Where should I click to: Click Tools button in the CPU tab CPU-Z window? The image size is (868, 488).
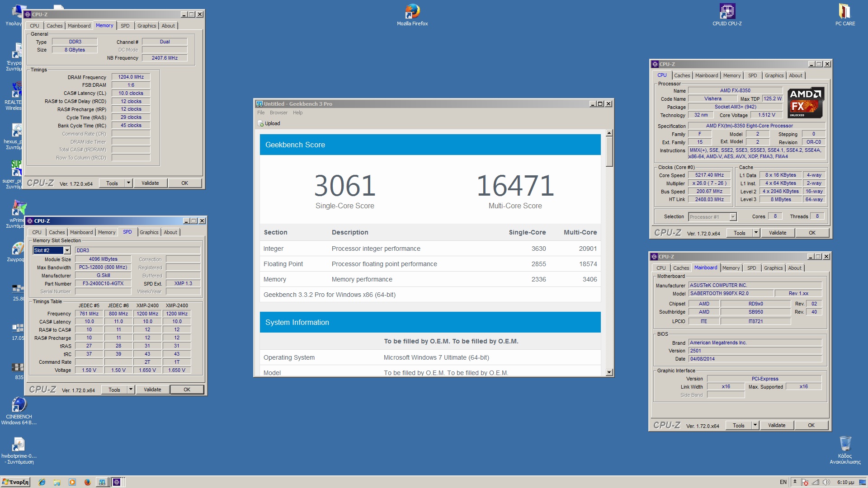(x=740, y=233)
